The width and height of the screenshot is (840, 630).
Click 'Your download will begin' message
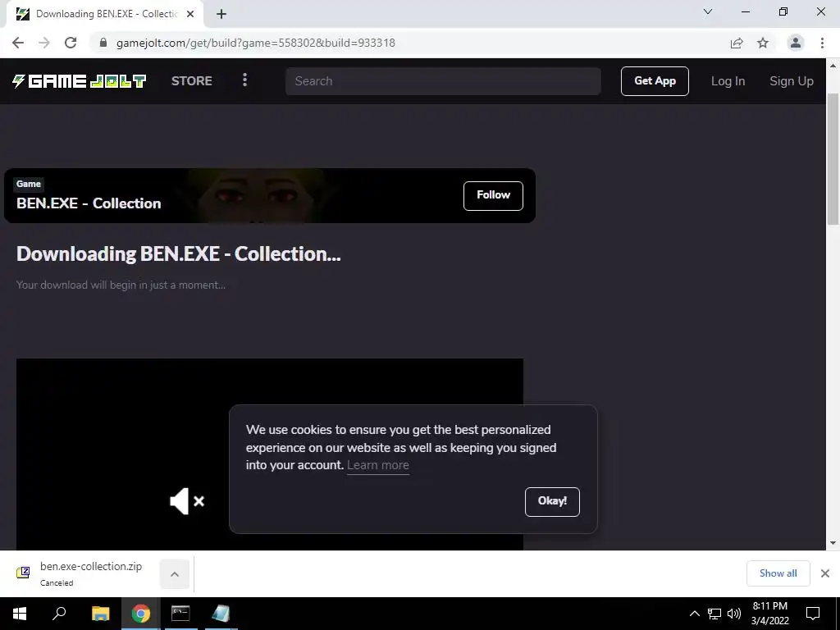coord(121,285)
